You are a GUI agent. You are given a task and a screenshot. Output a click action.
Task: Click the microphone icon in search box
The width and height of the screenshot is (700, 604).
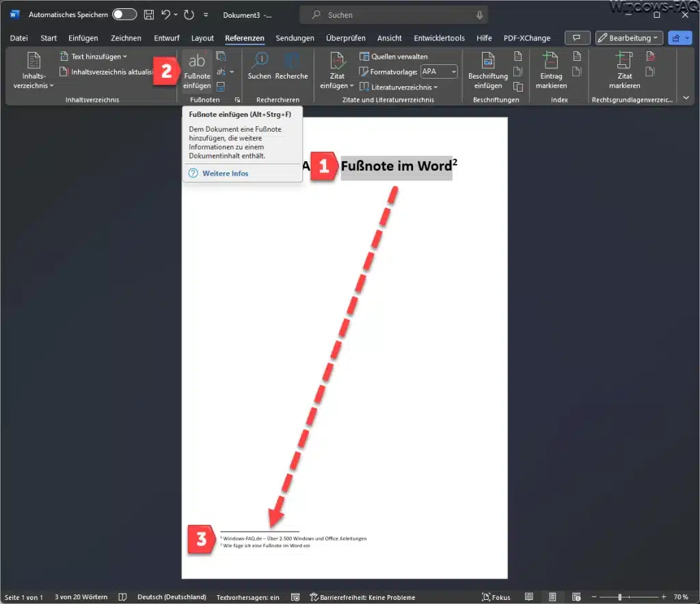pos(479,15)
